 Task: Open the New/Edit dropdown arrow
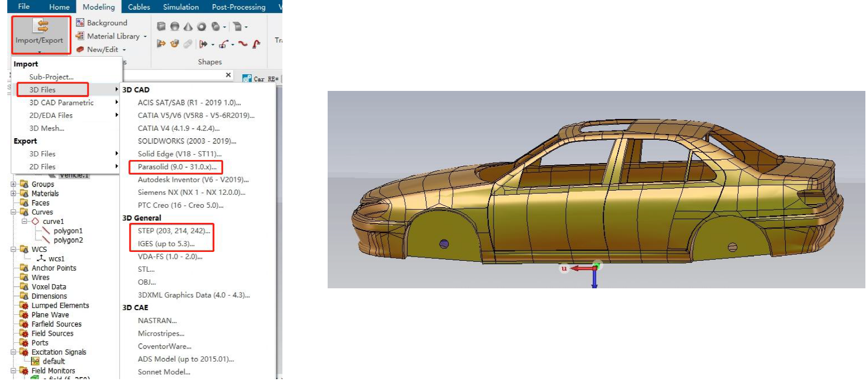point(124,50)
